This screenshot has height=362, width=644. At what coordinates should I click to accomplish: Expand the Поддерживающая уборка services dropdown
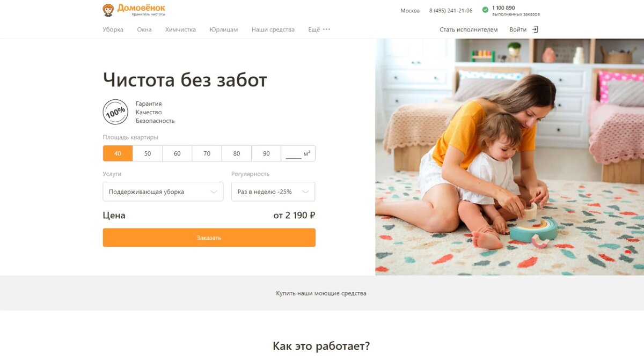163,191
